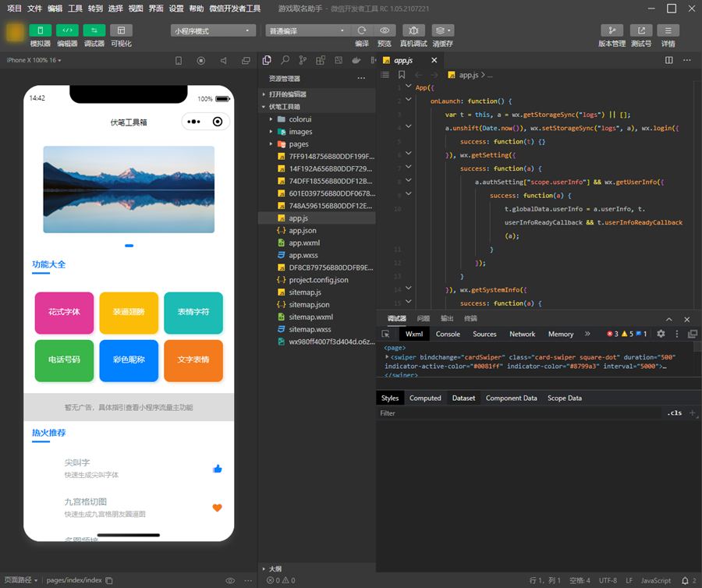
Task: Toggle the 模拟器 simulator panel button
Action: 40,30
